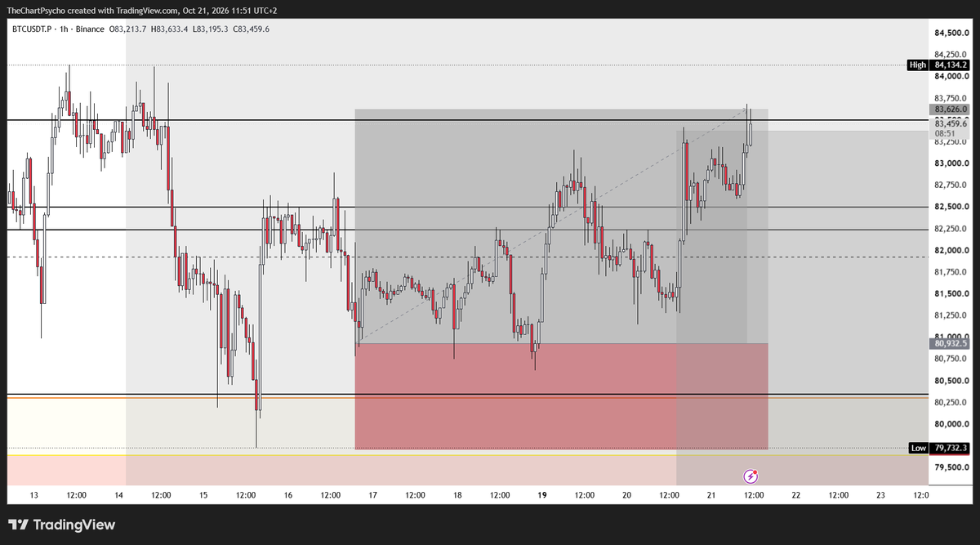Click date 14 on the time axis
The image size is (980, 545).
coord(119,495)
